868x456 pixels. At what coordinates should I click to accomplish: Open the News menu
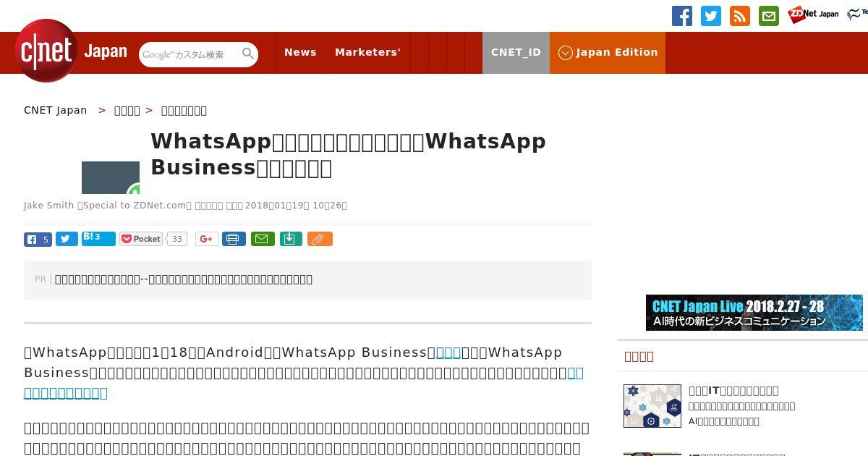(x=300, y=52)
